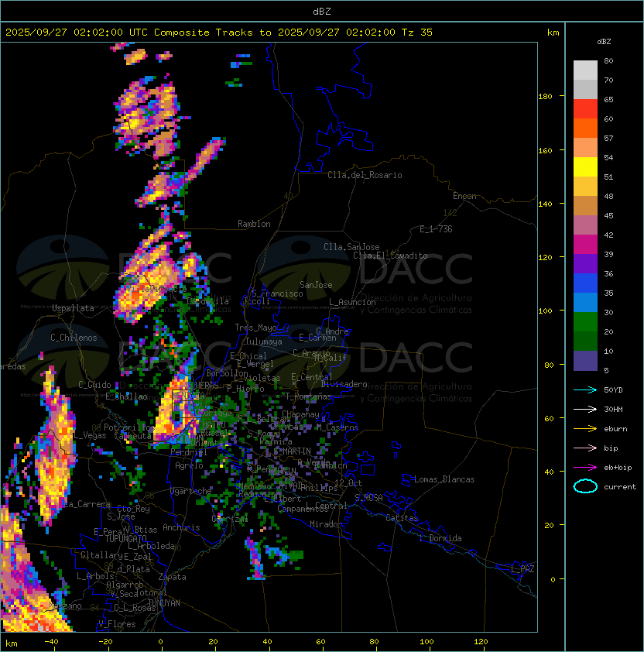Select the bright yellow swatch in dBZ scale

[585, 166]
